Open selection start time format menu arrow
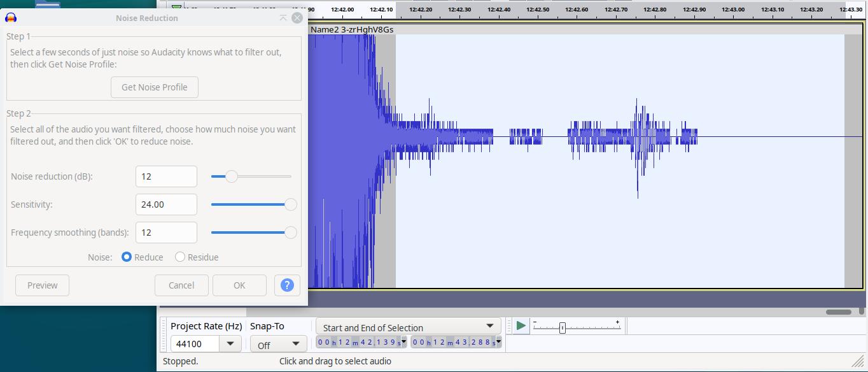868x372 pixels. (x=404, y=342)
